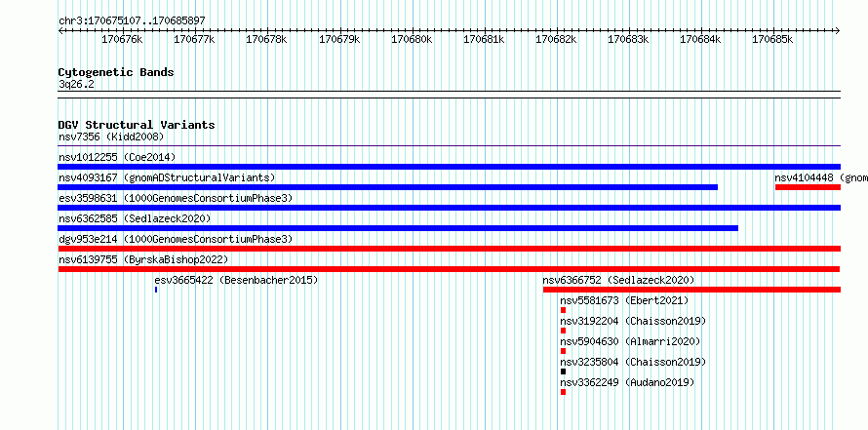Screen dimensions: 868x430
Task: Click the 170678k ruler position
Action: click(x=267, y=39)
